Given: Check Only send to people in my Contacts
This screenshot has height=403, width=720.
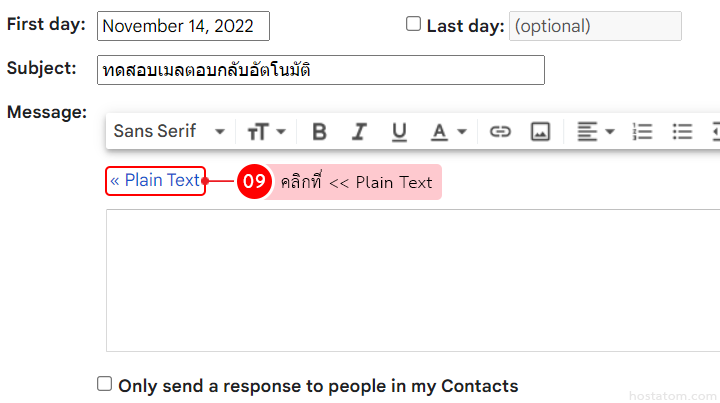Looking at the screenshot, I should 105,384.
